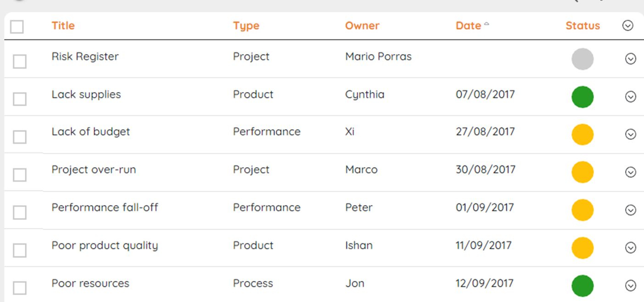Expand the Performance fall-off row chevron
The image size is (644, 302).
click(631, 210)
